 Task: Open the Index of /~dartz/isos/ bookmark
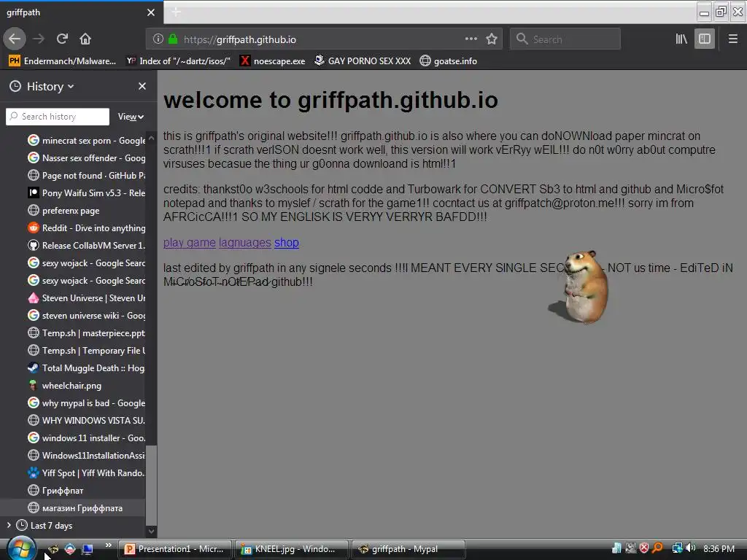(178, 61)
